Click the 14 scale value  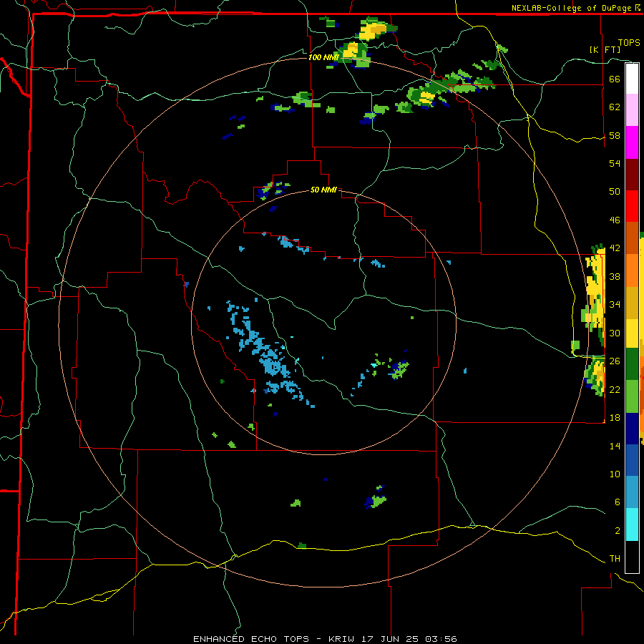(x=615, y=446)
